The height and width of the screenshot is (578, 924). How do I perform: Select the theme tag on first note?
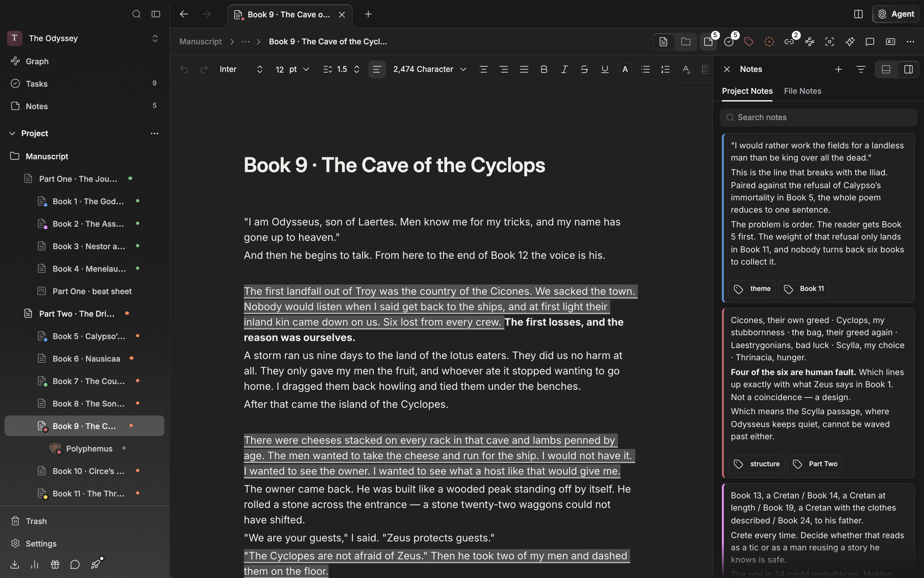pos(752,289)
